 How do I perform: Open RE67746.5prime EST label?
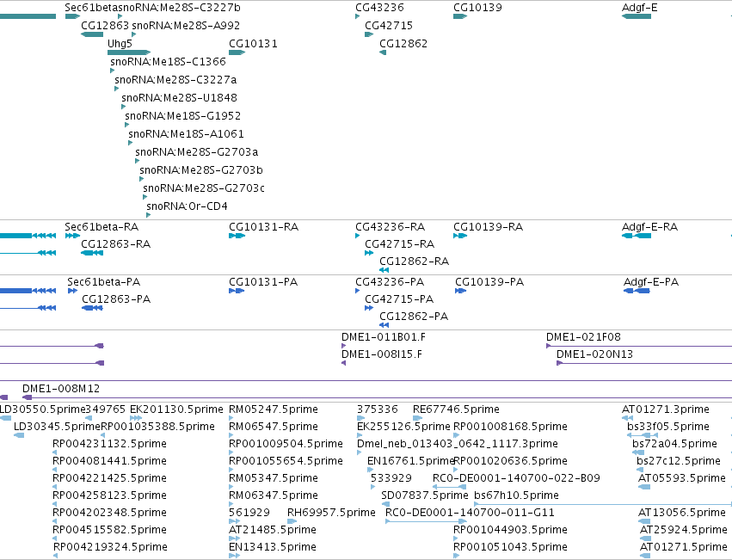click(456, 409)
